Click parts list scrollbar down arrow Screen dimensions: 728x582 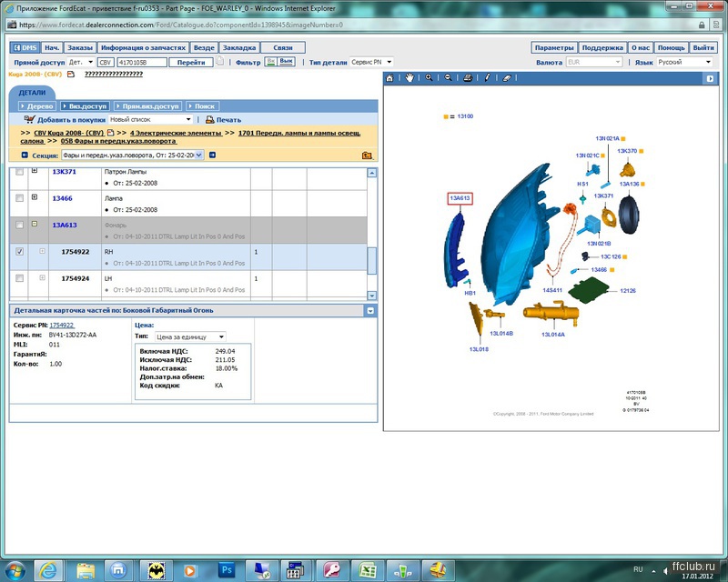pos(372,296)
